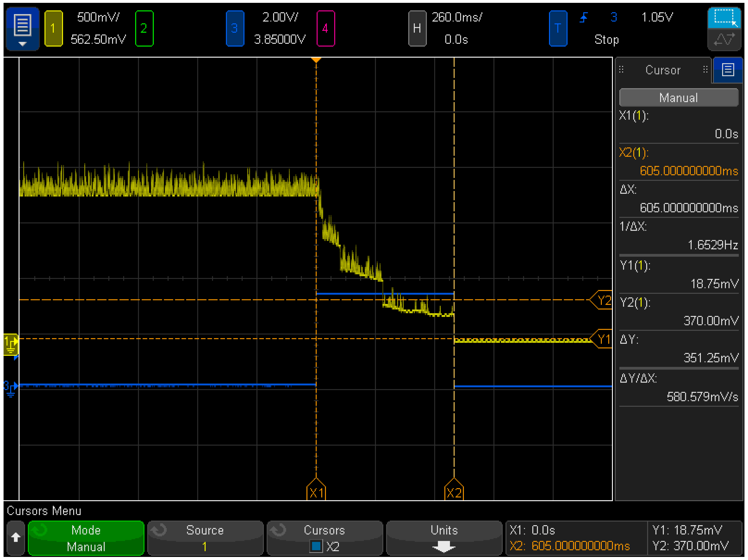Screen dimensions: 748x560
Task: Click the waveform draw icon below zoom box
Action: coord(724,40)
